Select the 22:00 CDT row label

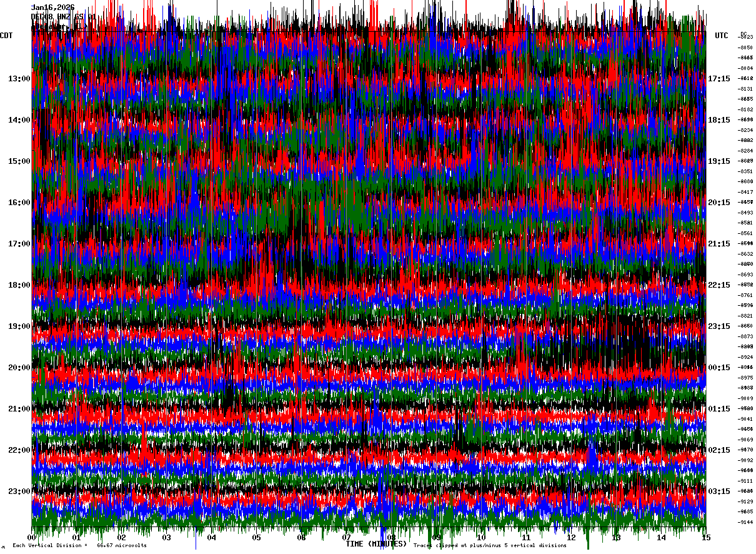pos(19,450)
